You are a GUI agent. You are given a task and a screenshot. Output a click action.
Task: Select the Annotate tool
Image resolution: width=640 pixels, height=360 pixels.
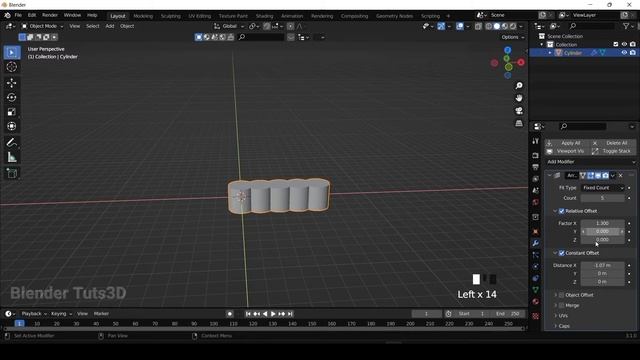(x=11, y=142)
